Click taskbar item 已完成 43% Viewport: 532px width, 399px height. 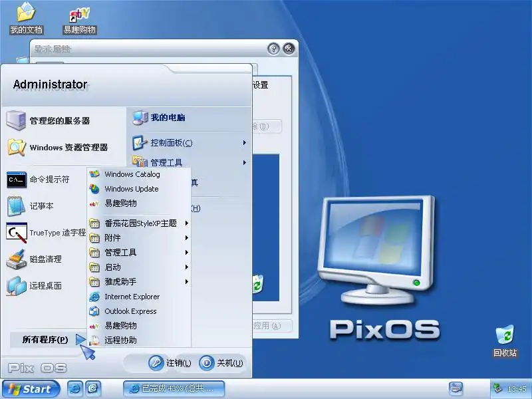[174, 388]
